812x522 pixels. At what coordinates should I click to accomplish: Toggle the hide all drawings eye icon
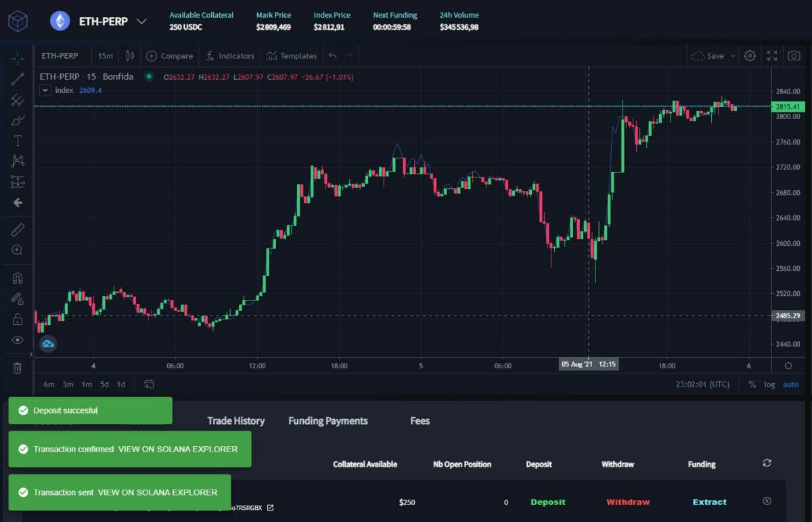pyautogui.click(x=18, y=339)
